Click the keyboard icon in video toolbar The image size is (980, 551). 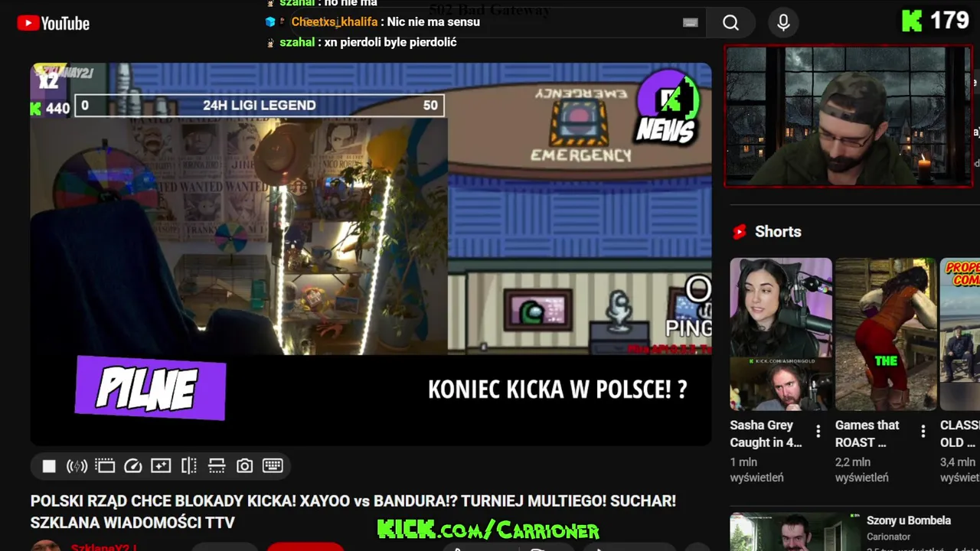(273, 465)
